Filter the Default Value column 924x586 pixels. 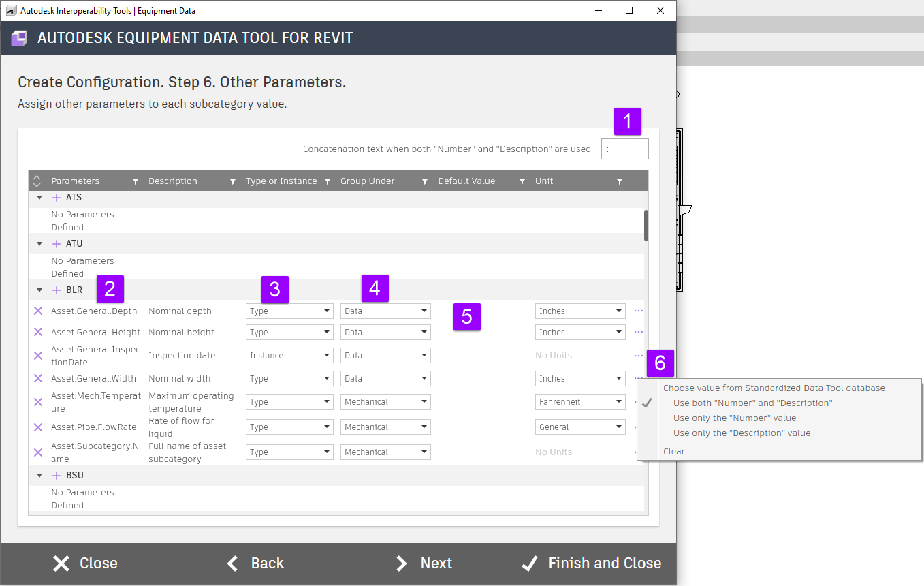point(522,181)
